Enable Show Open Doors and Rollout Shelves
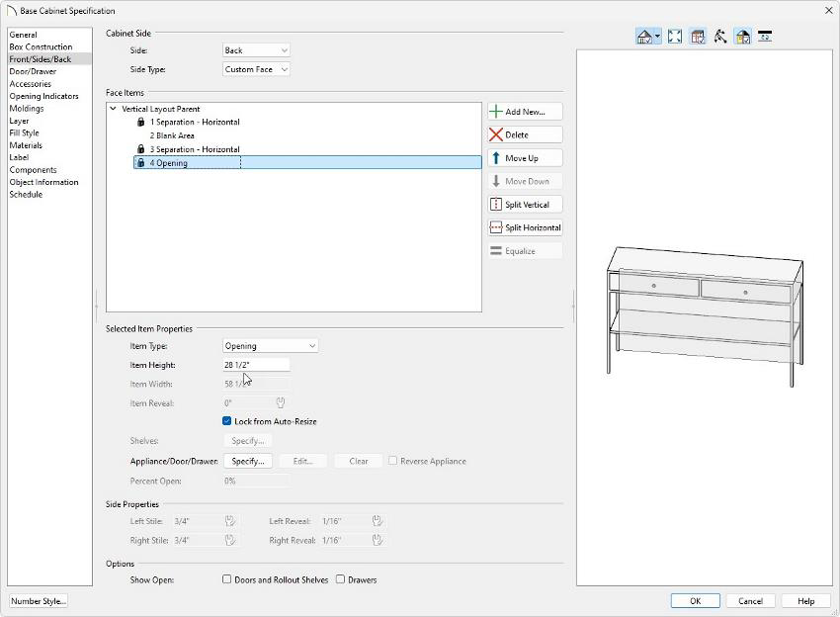Viewport: 840px width, 617px height. 226,579
